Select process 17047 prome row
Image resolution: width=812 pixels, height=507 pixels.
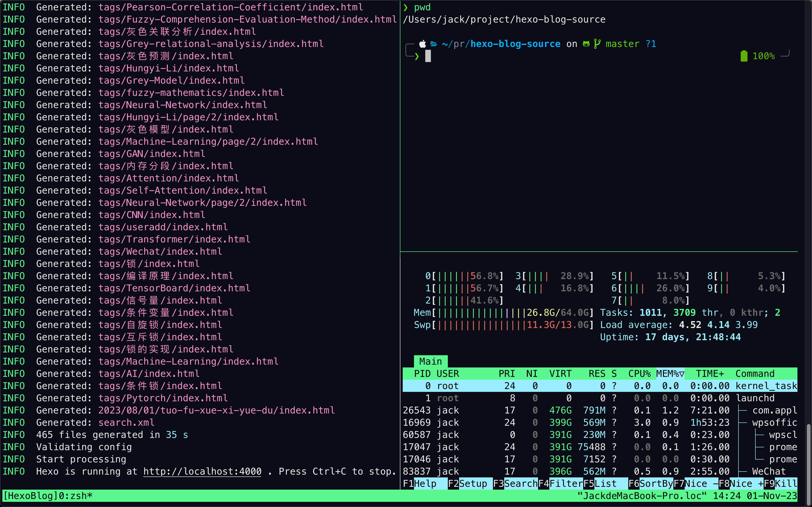click(600, 447)
